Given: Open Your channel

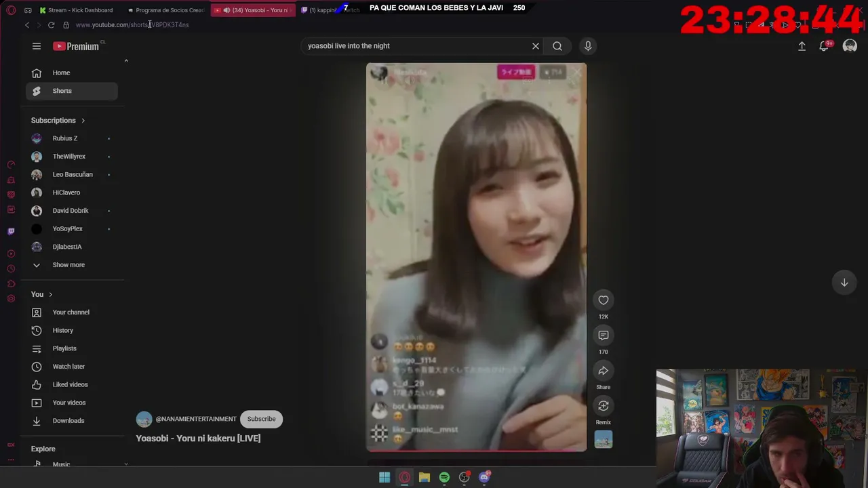Looking at the screenshot, I should (x=72, y=312).
